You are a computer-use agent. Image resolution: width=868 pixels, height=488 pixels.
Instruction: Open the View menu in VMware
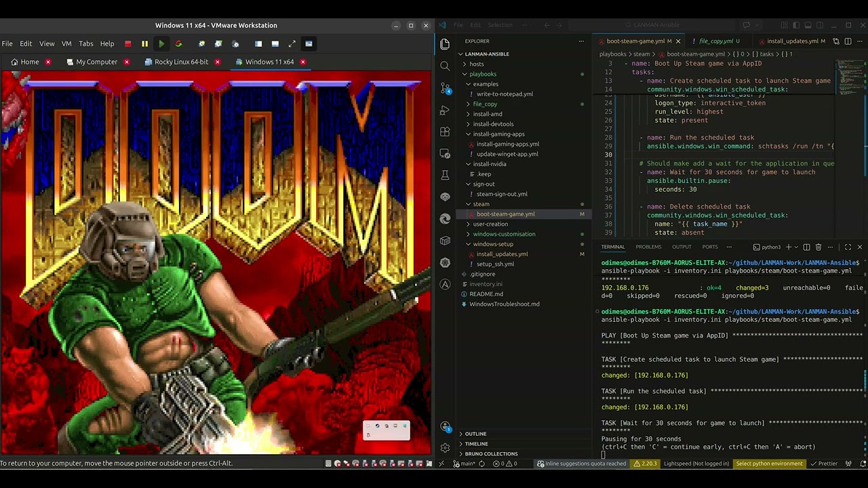pos(47,43)
